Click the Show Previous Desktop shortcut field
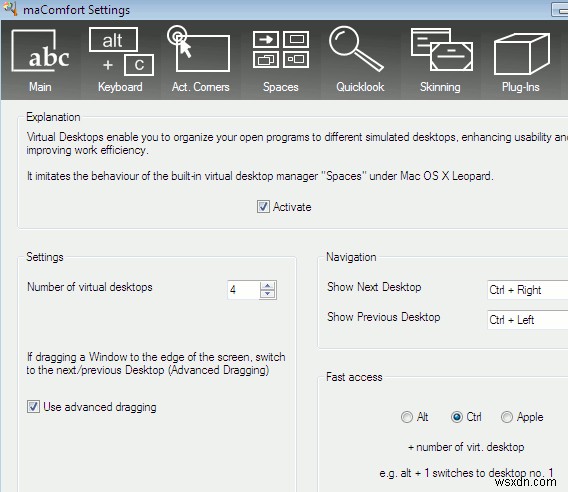 point(527,320)
